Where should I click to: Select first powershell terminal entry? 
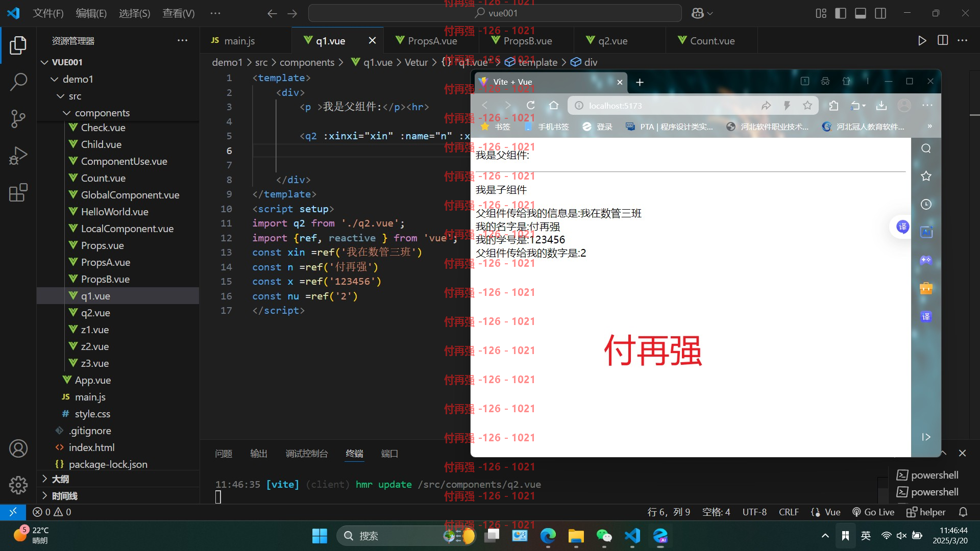click(x=927, y=475)
